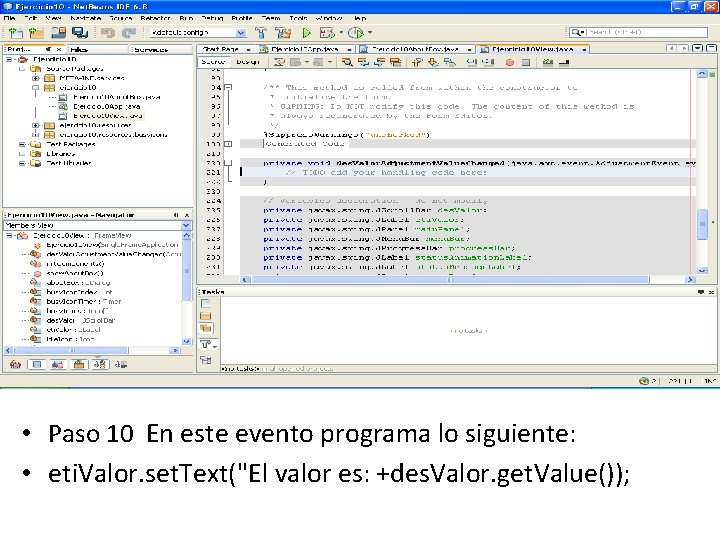Click the Redo toolbar icon
720x540 pixels.
coord(129,33)
